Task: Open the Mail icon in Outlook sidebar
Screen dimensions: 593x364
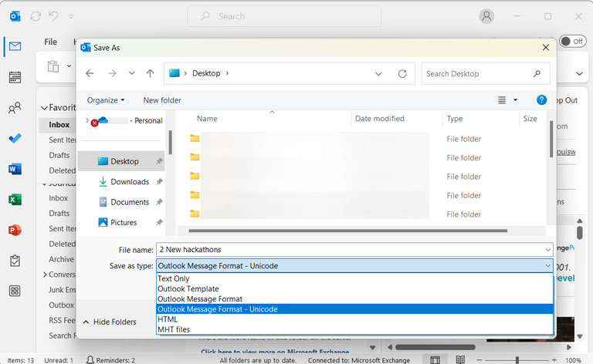Action: (15, 46)
